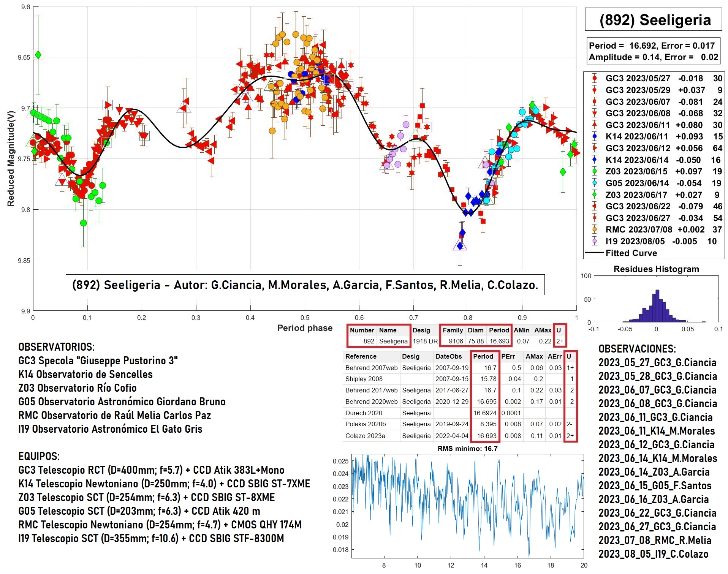This screenshot has width=728, height=574.
Task: Click the down-triangle marker for GC3 2023/06/08
Action: tap(595, 113)
